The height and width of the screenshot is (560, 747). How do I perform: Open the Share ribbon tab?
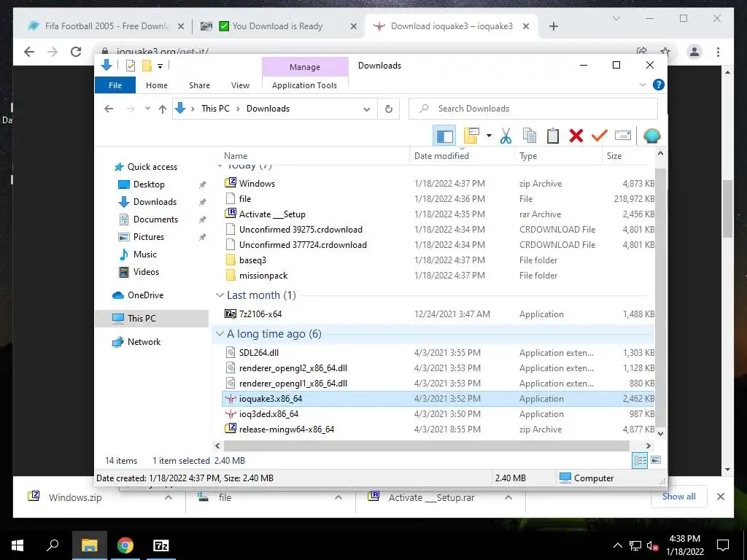(199, 85)
